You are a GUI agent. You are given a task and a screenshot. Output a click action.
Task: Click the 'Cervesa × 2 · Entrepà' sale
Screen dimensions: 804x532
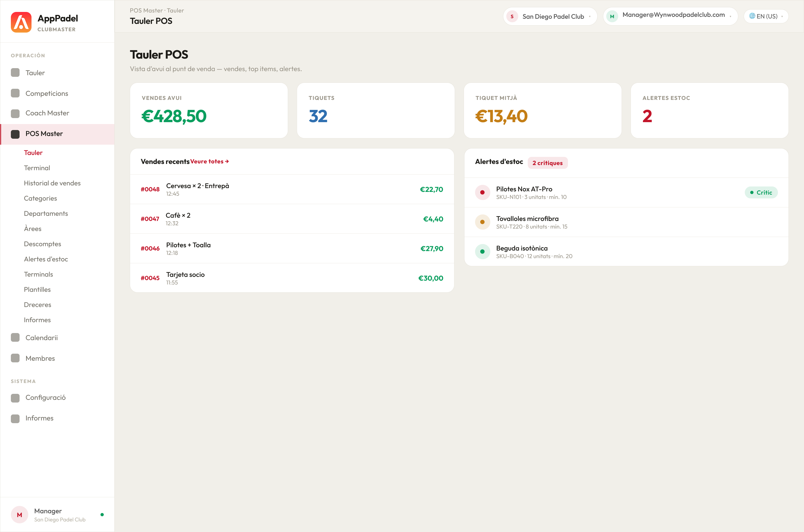[198, 186]
